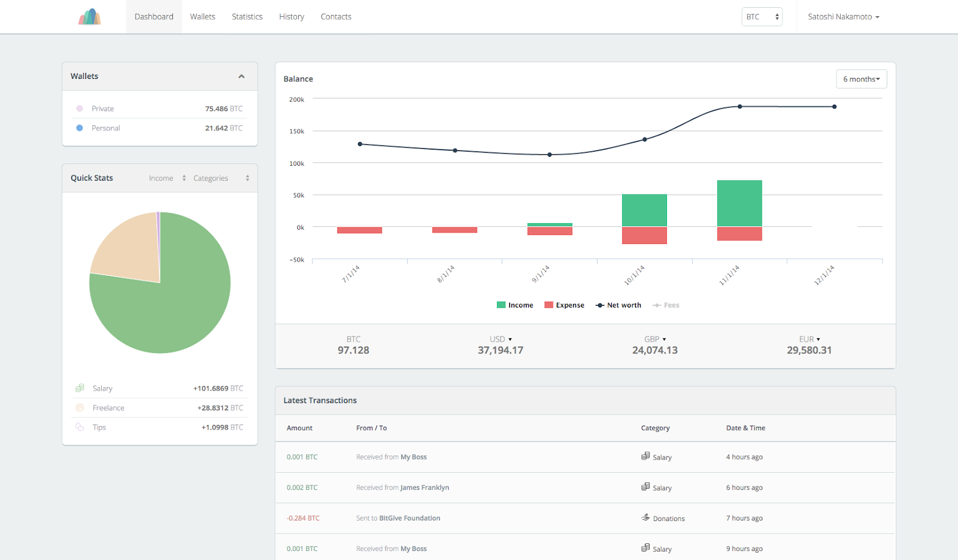This screenshot has height=560, width=958.
Task: Open the EUR currency dropdown
Action: (x=810, y=339)
